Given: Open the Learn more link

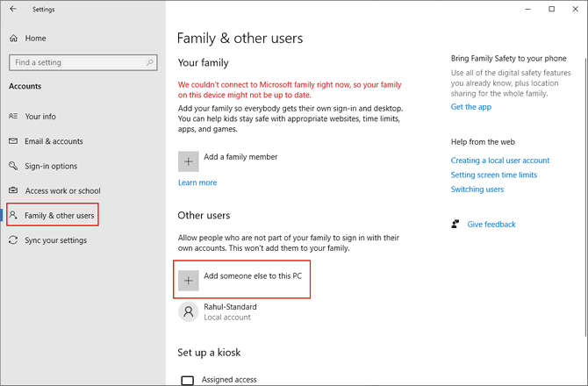Looking at the screenshot, I should (197, 182).
